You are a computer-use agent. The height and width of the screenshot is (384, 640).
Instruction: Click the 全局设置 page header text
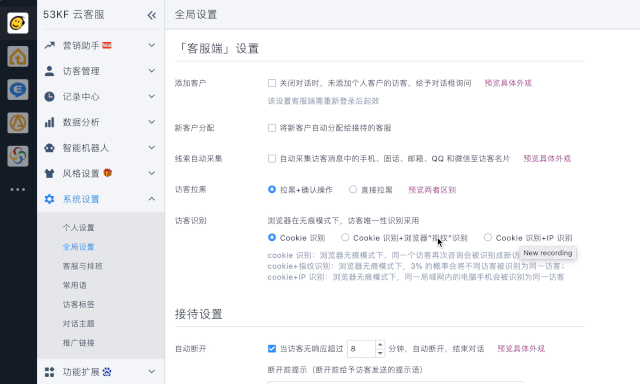(x=196, y=15)
